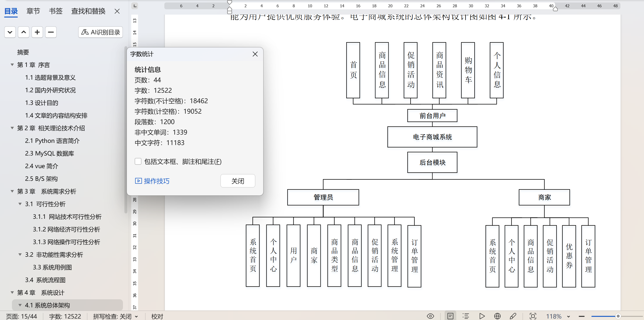Enable eye protection mode icon
This screenshot has height=320, width=644.
(430, 316)
